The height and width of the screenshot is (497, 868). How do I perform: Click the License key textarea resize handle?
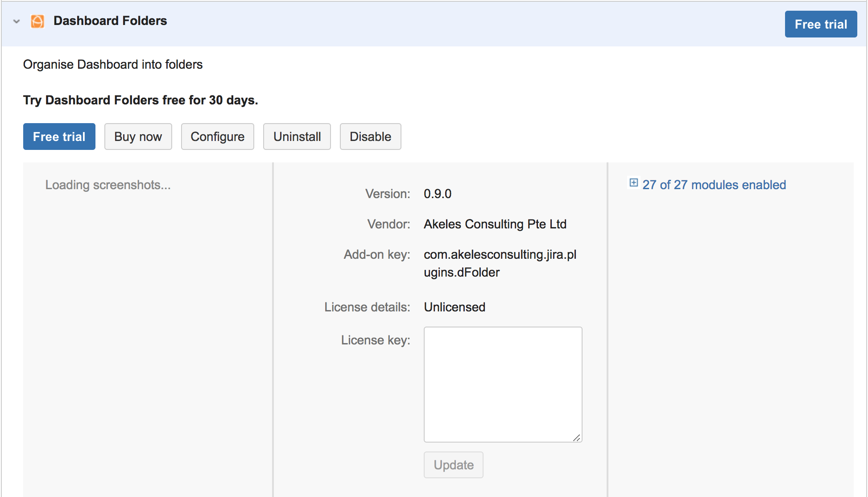[577, 438]
